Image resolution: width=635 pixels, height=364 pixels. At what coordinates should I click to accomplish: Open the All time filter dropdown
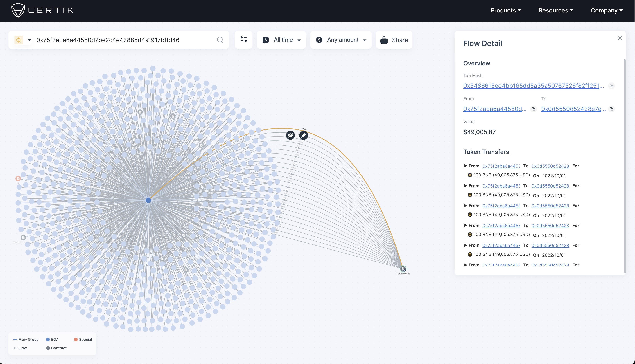tap(281, 40)
